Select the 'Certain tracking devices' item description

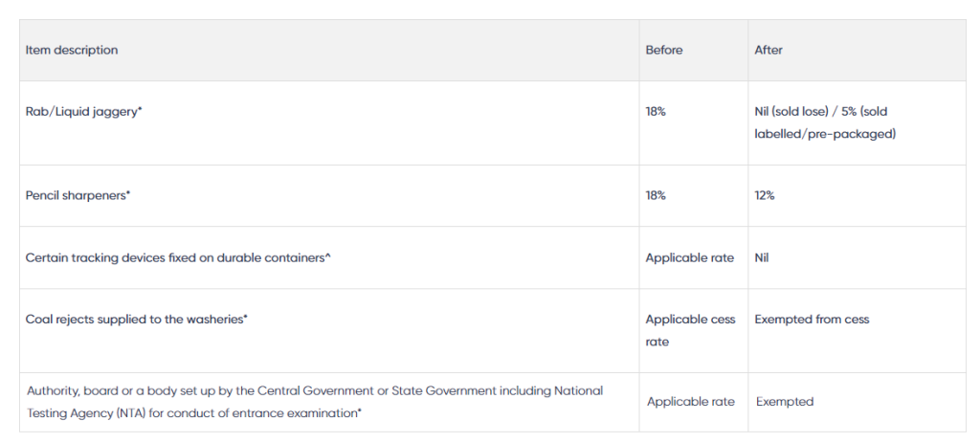coord(178,258)
